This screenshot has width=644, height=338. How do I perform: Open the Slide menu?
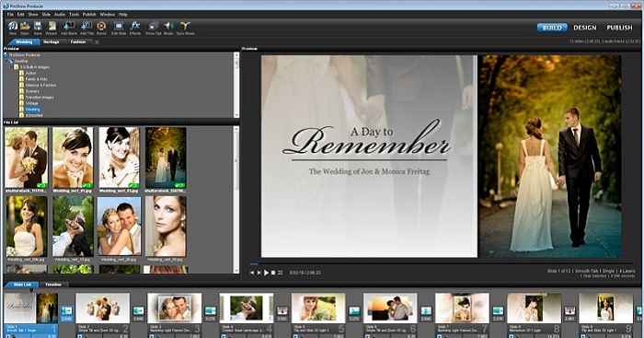(46, 15)
